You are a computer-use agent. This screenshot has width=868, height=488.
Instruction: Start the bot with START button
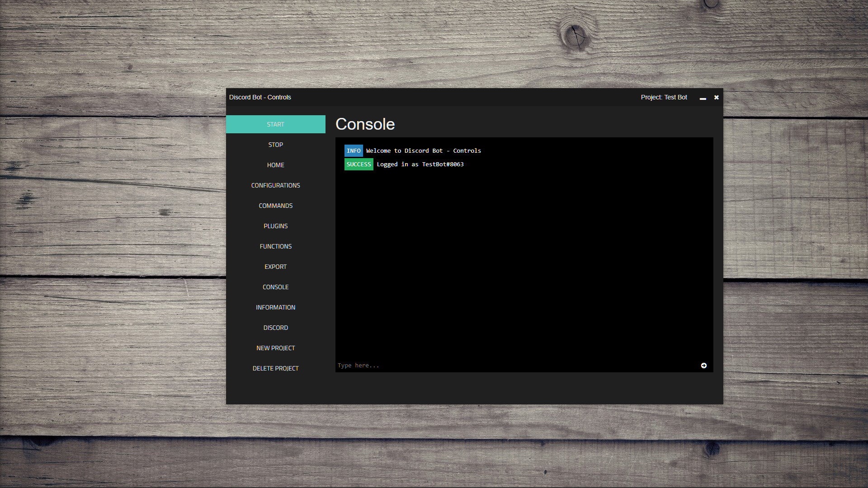coord(276,124)
